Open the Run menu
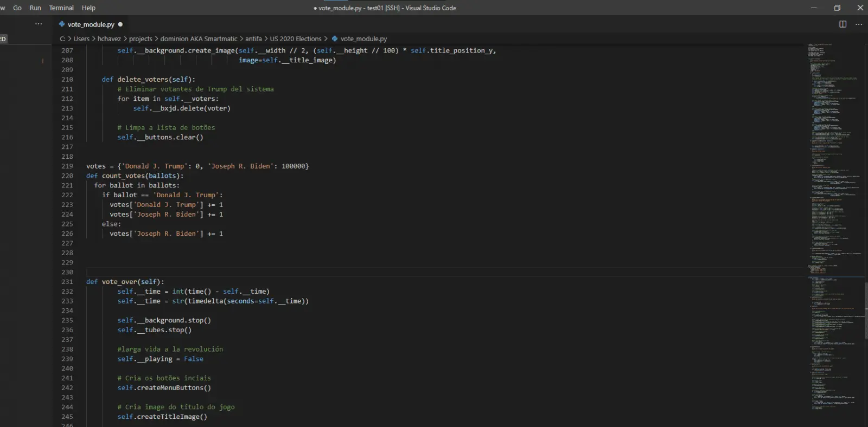Screen dimensions: 868x427 [35, 8]
